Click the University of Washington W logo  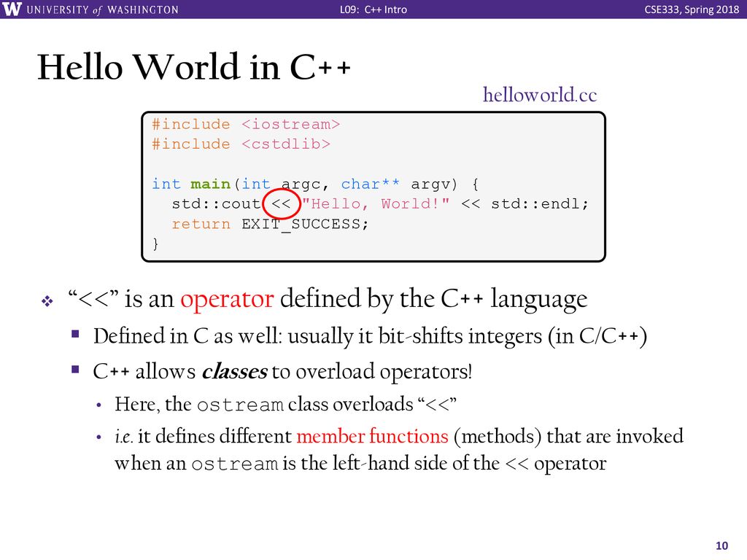pyautogui.click(x=12, y=9)
